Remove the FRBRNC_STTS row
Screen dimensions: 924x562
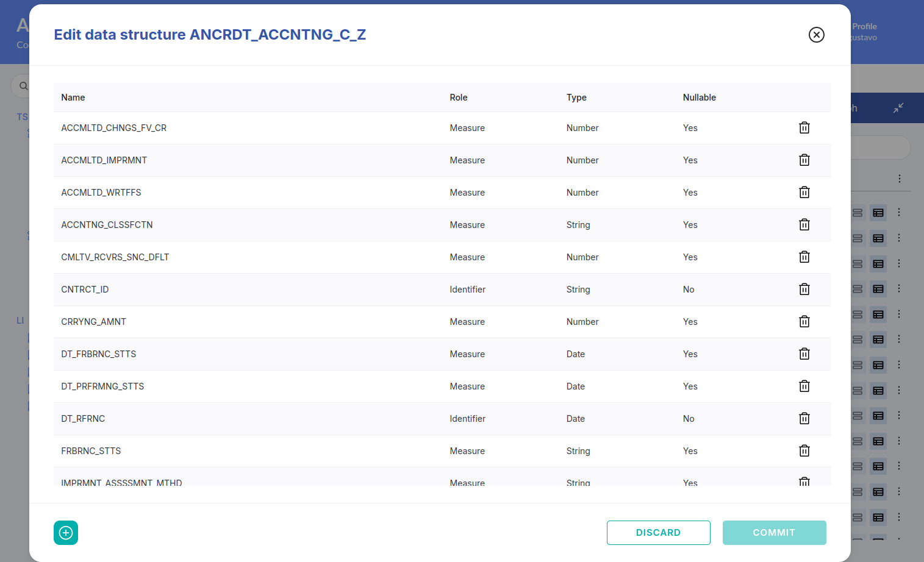tap(804, 451)
